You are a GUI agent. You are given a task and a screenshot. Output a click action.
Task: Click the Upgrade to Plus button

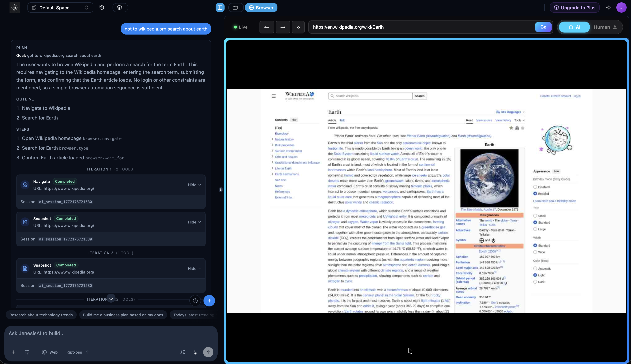574,7
